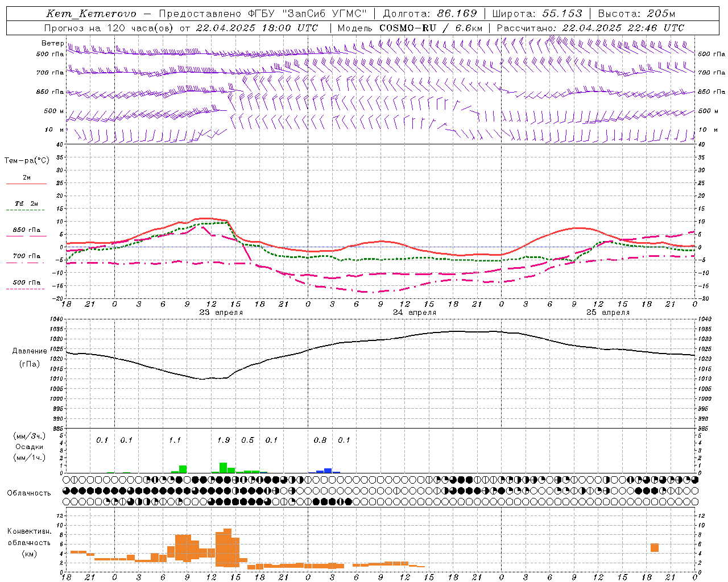Click the '25 апреля' date label
Screen dimensions: 728x582
tap(608, 313)
